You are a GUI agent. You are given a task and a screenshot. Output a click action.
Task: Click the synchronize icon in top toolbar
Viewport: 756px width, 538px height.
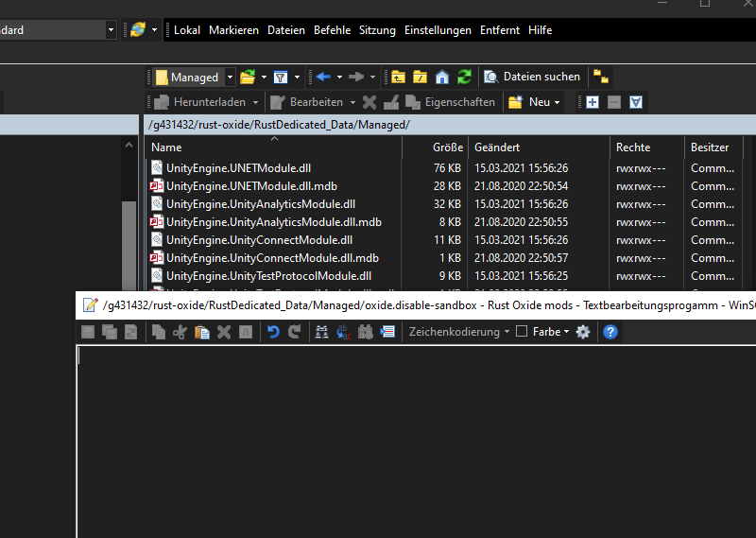[138, 30]
